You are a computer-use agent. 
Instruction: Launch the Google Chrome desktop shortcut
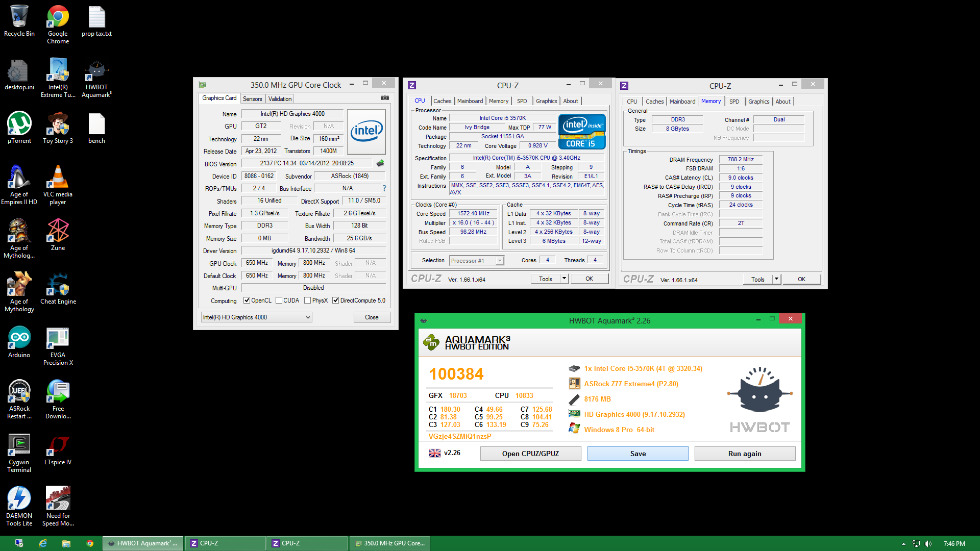point(58,24)
